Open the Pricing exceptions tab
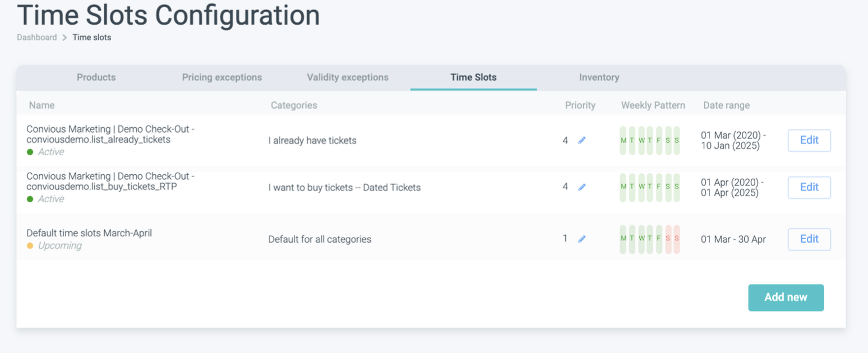Image resolution: width=868 pixels, height=353 pixels. tap(221, 77)
